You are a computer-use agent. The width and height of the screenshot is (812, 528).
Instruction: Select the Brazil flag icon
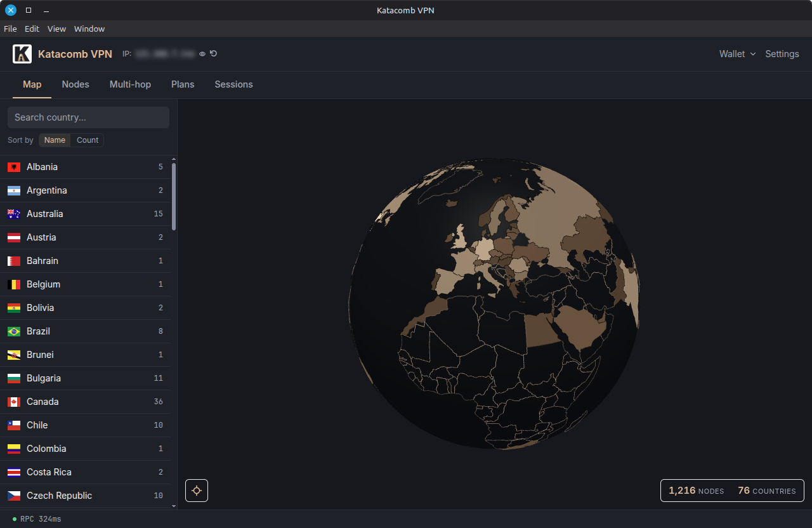pos(14,331)
